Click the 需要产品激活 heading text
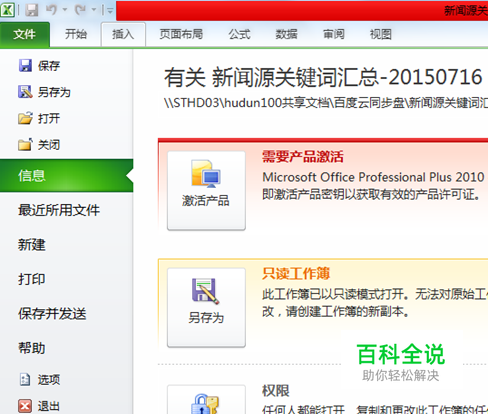The height and width of the screenshot is (414, 488). 303,157
